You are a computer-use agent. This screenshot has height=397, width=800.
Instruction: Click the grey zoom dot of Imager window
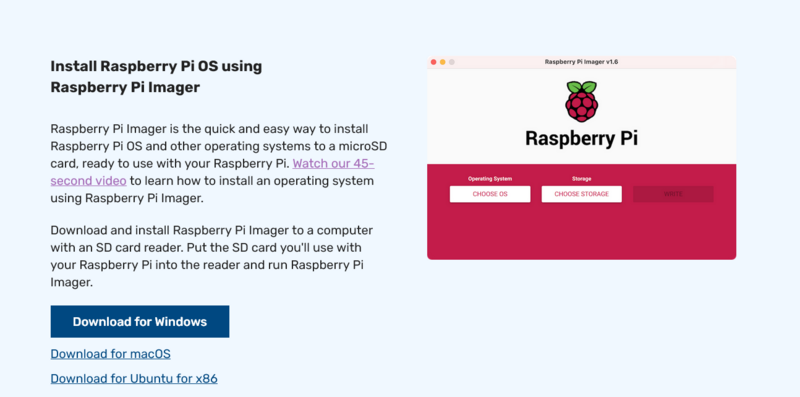tap(452, 62)
